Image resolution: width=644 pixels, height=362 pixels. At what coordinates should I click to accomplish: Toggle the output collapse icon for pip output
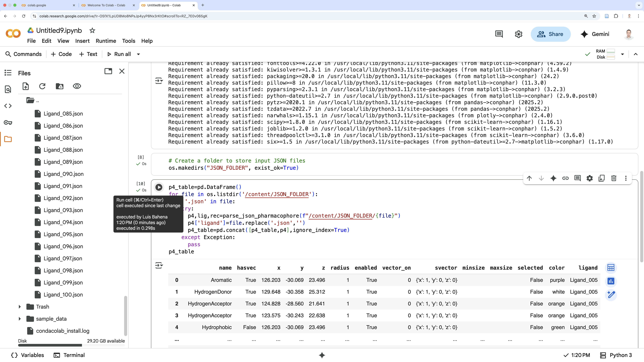tap(159, 81)
